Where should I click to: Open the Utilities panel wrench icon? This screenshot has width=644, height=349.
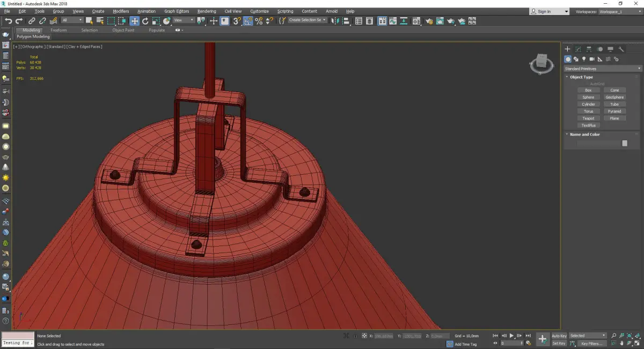(x=621, y=49)
